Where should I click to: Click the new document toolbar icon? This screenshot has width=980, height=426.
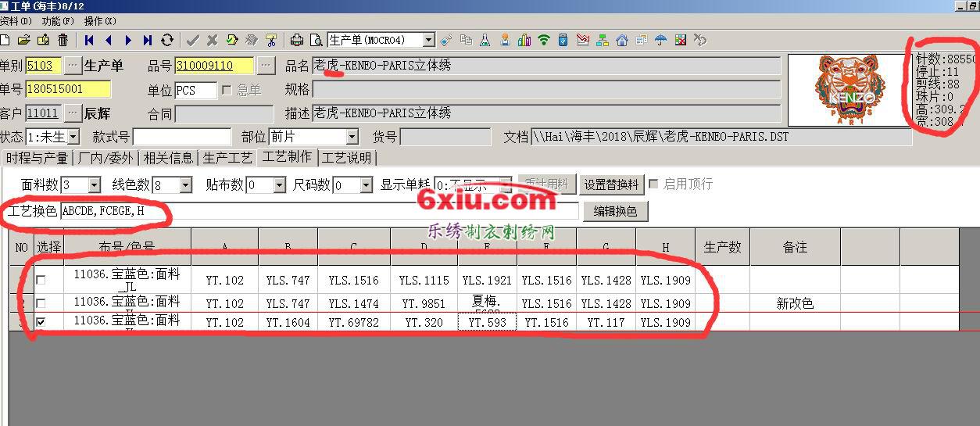(x=5, y=40)
